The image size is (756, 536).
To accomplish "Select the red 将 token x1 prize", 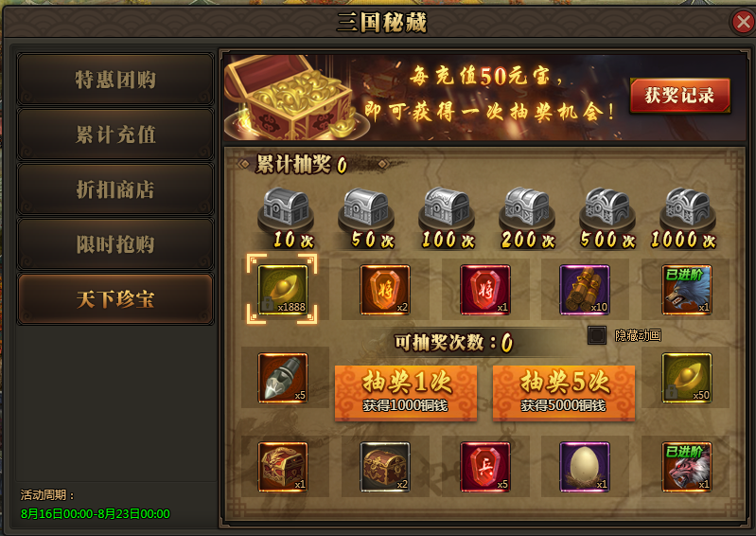I will pyautogui.click(x=485, y=290).
